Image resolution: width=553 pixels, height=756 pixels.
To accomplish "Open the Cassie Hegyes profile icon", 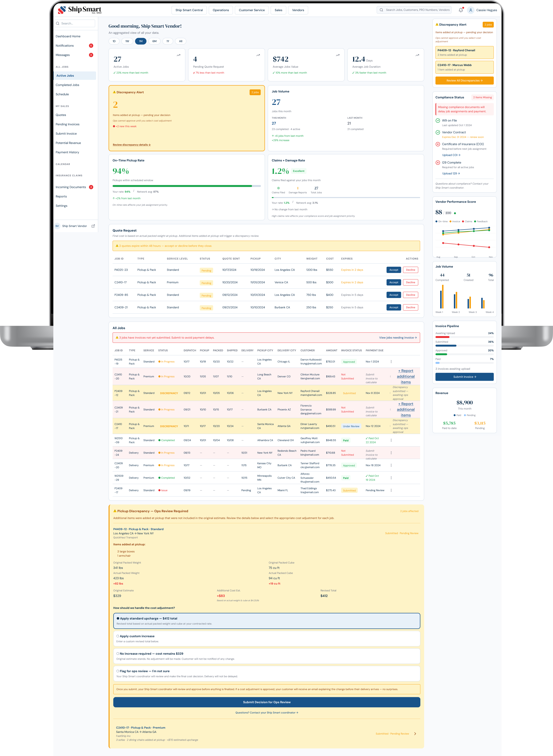I will (x=471, y=10).
